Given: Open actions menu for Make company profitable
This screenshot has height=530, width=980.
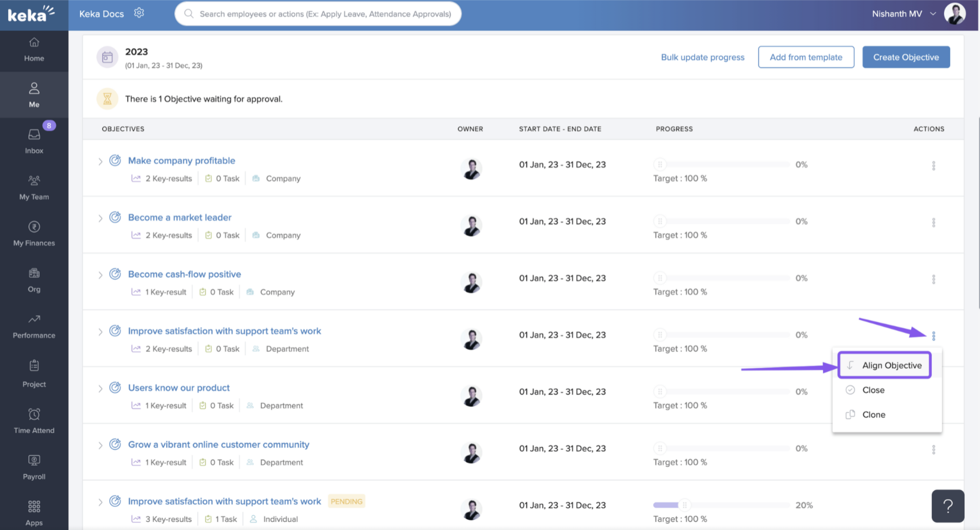Looking at the screenshot, I should (935, 165).
